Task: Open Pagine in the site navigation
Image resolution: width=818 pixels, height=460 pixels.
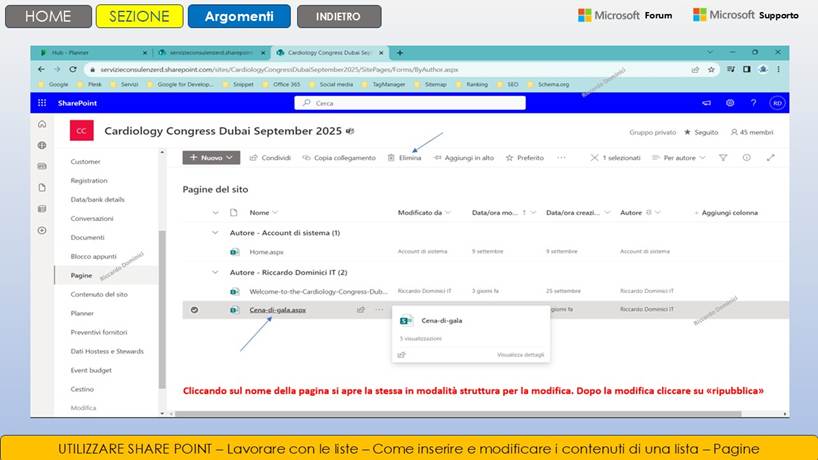Action: 81,275
